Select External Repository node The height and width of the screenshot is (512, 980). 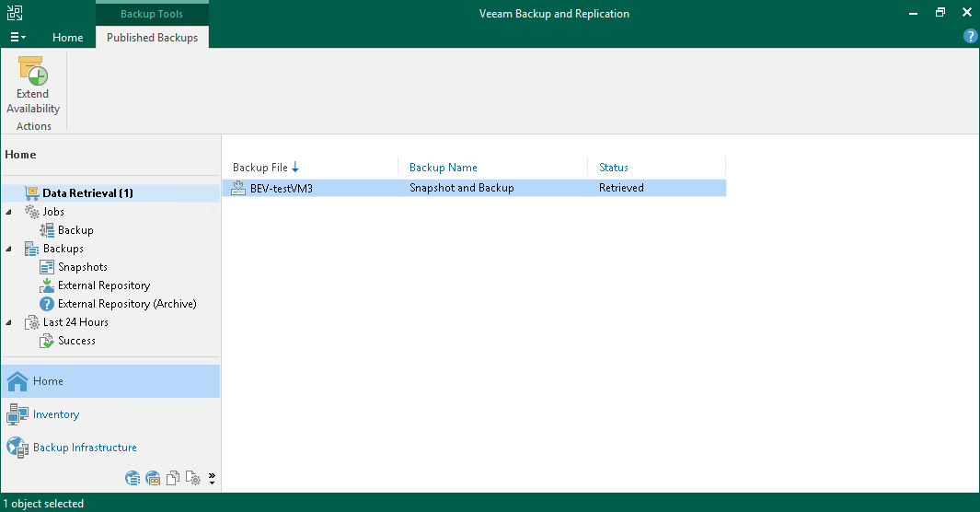[104, 285]
